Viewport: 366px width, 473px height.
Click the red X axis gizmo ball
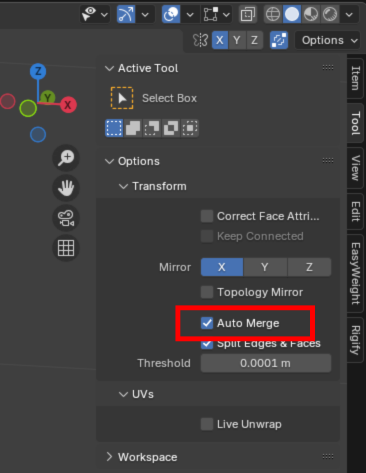coord(68,105)
